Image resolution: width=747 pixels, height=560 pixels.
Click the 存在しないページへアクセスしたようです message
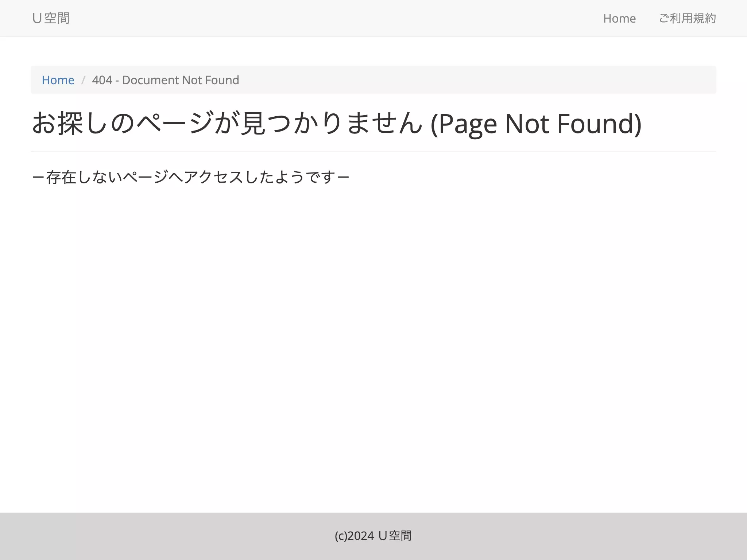pyautogui.click(x=190, y=177)
